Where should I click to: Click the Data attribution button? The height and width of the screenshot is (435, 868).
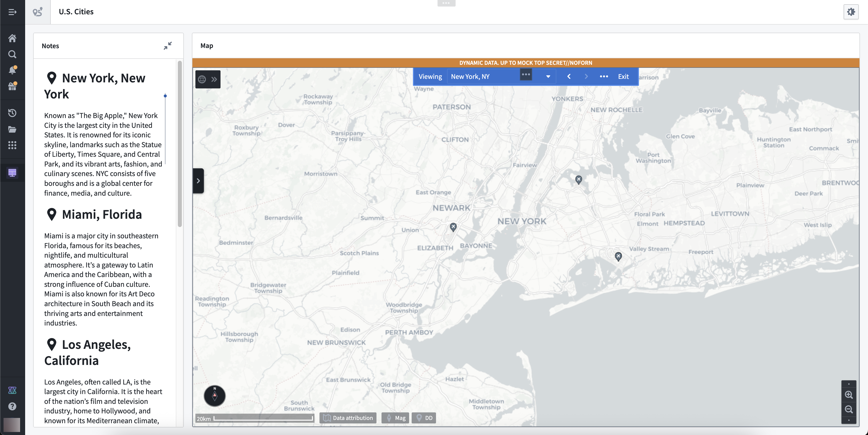[x=347, y=418]
